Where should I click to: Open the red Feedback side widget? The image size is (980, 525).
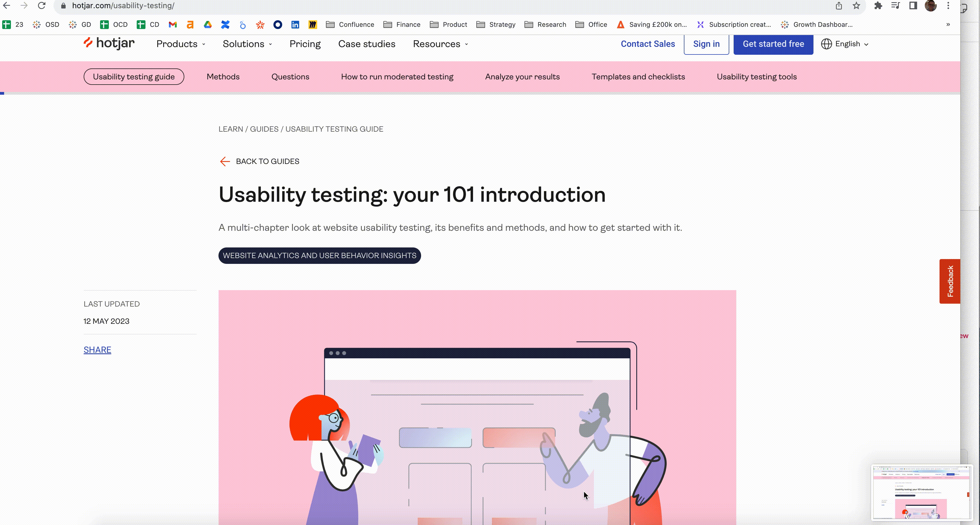click(950, 281)
